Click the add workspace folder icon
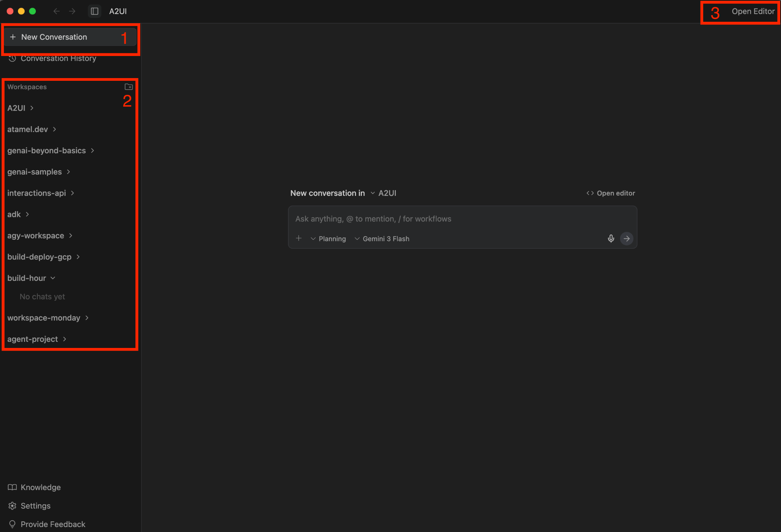Image resolution: width=781 pixels, height=532 pixels. pos(129,87)
